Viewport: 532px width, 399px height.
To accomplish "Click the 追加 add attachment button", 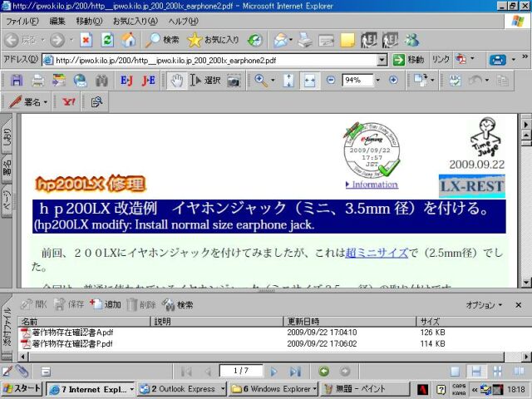I will [106, 305].
